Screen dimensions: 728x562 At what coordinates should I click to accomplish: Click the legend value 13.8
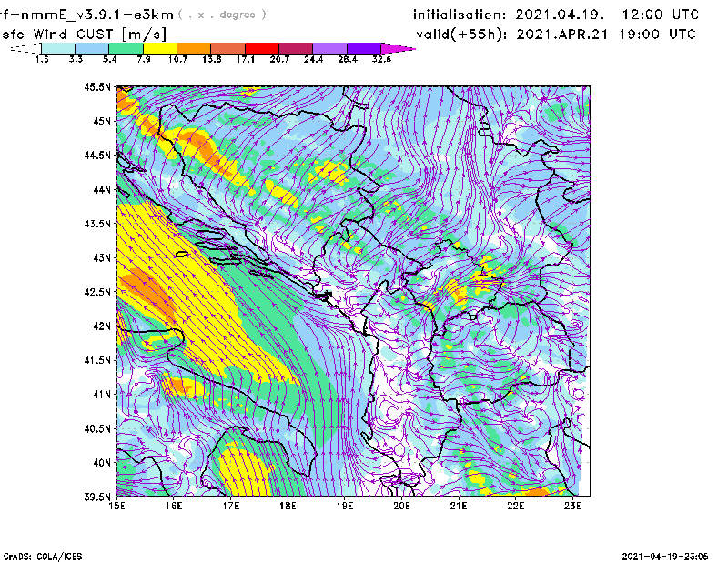(212, 59)
